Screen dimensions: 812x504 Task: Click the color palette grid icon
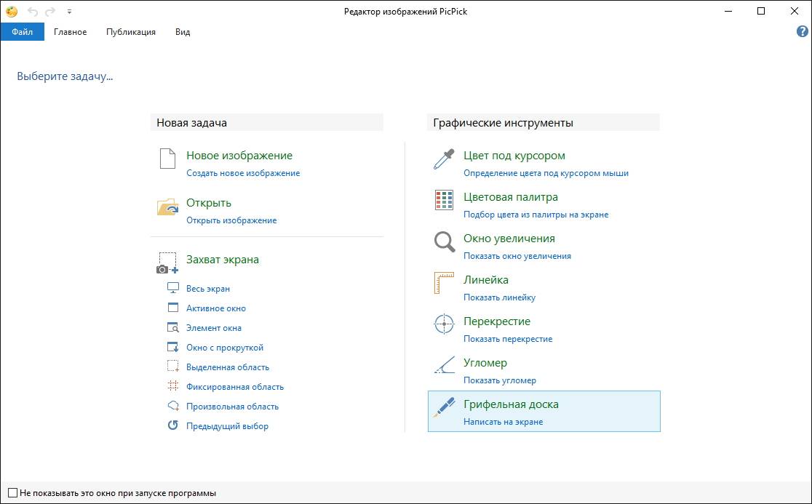pos(445,200)
